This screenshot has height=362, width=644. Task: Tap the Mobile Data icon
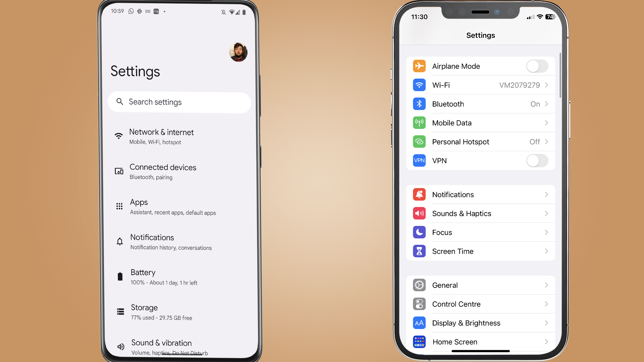click(x=419, y=122)
